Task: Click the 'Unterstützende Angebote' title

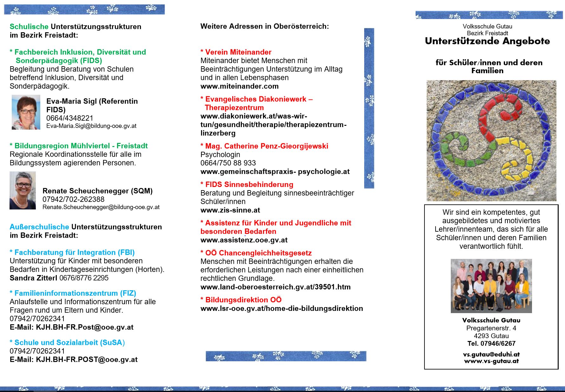Action: 487,41
